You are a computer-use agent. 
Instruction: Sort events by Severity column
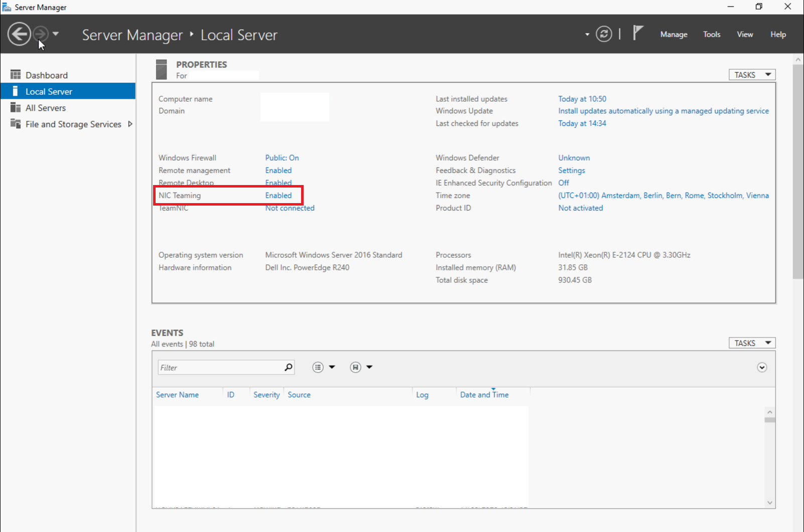(266, 395)
